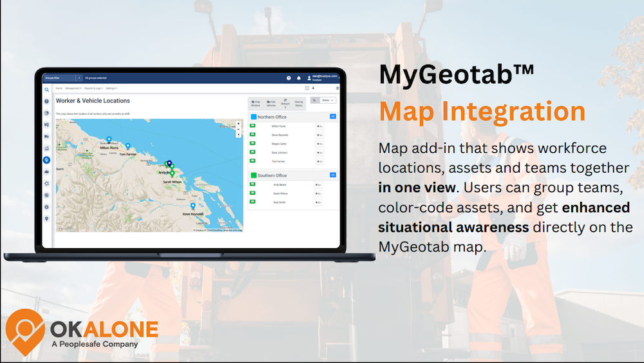Open the compass sidebar icon
The height and width of the screenshot is (363, 644).
pos(47,195)
